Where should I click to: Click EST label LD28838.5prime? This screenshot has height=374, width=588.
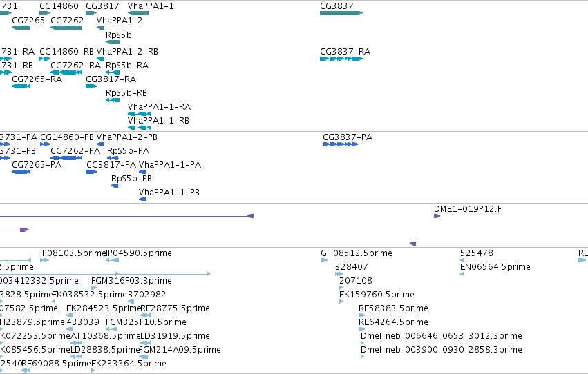click(x=106, y=350)
